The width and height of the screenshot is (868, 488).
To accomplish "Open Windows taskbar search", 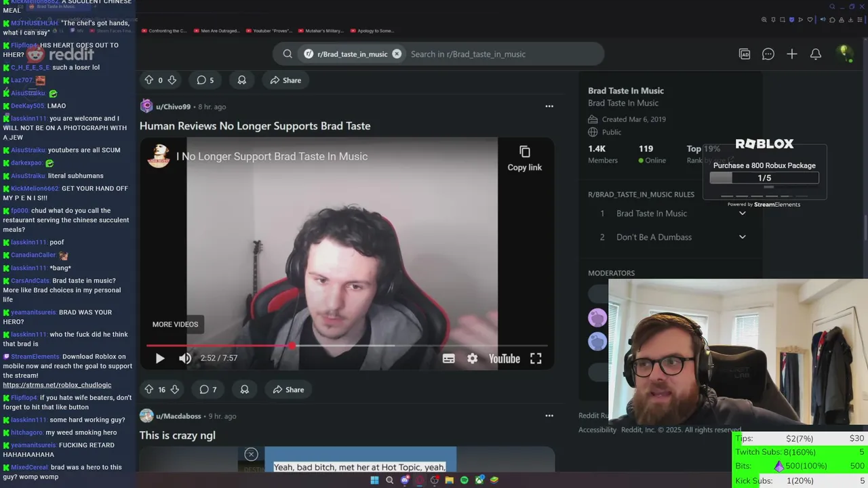I will [389, 480].
